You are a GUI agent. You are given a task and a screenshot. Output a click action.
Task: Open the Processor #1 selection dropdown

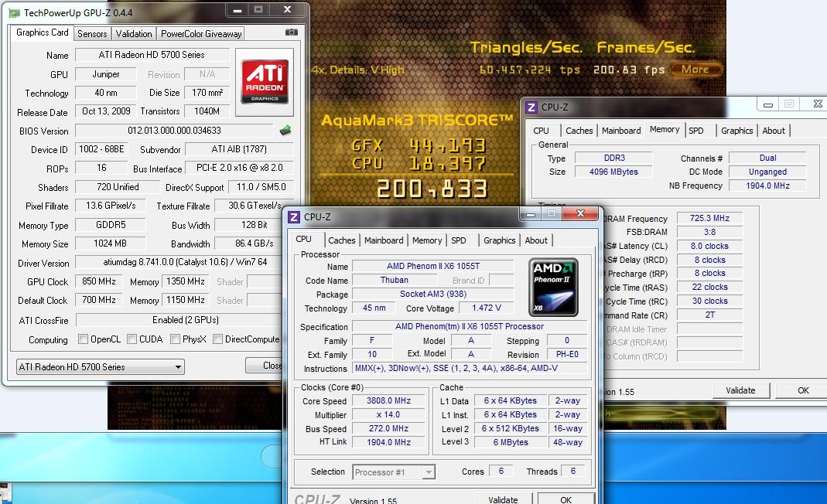click(394, 472)
